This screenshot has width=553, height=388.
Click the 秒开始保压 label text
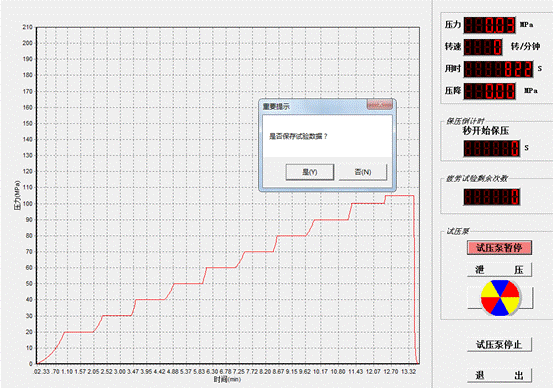coord(486,131)
